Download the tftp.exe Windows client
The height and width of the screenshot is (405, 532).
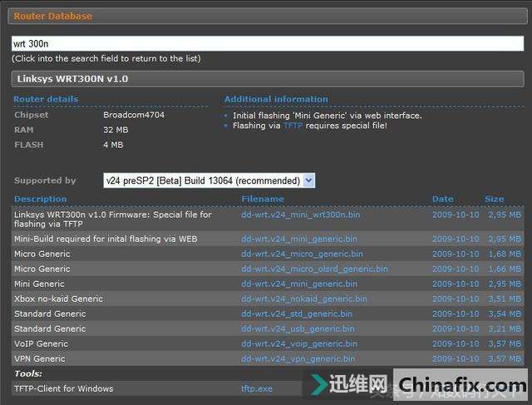[x=257, y=388]
